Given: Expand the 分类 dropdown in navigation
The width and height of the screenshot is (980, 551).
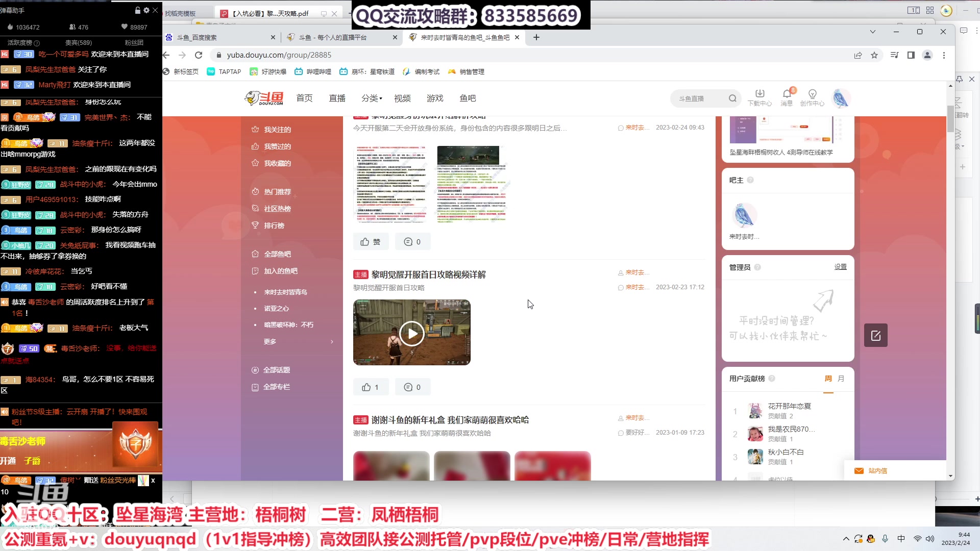Looking at the screenshot, I should pos(372,98).
